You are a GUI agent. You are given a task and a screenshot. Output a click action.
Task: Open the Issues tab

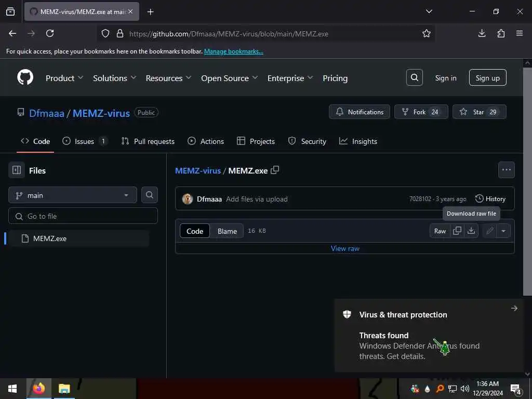pyautogui.click(x=85, y=141)
